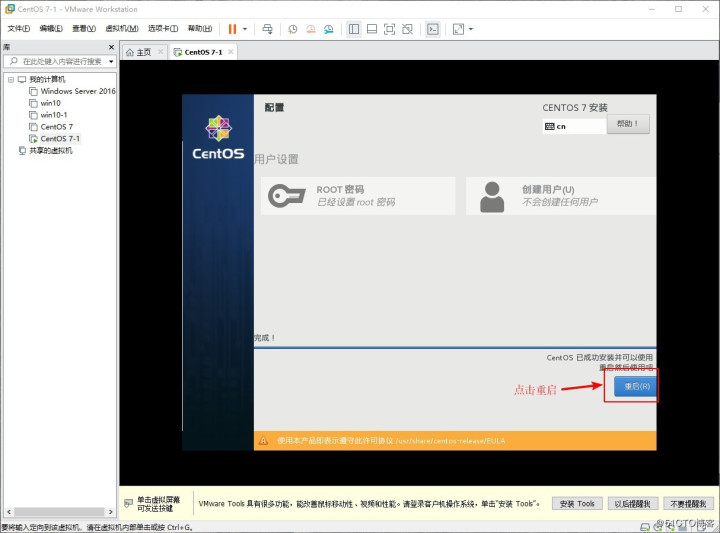Open the stretch display dropdown arrow
Image resolution: width=720 pixels, height=533 pixels.
coord(471,29)
